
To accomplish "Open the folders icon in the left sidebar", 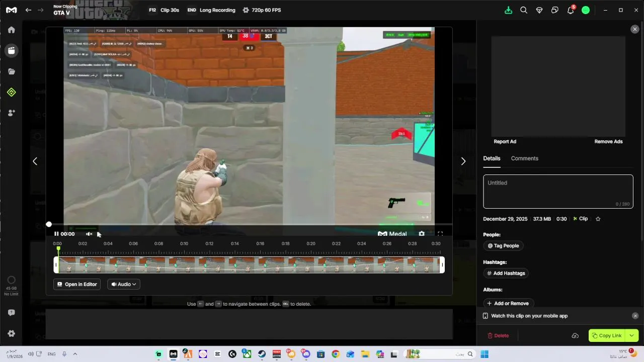I will tap(11, 71).
